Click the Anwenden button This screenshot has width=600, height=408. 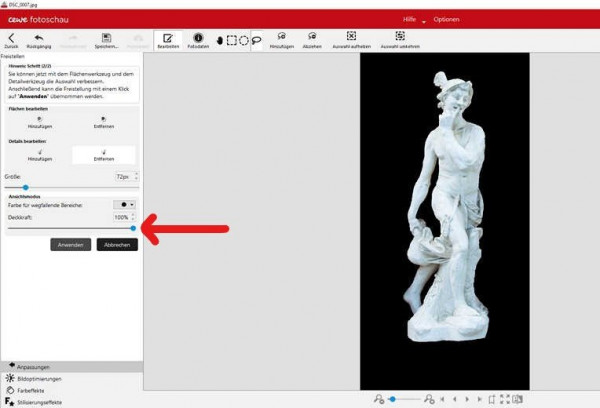70,244
